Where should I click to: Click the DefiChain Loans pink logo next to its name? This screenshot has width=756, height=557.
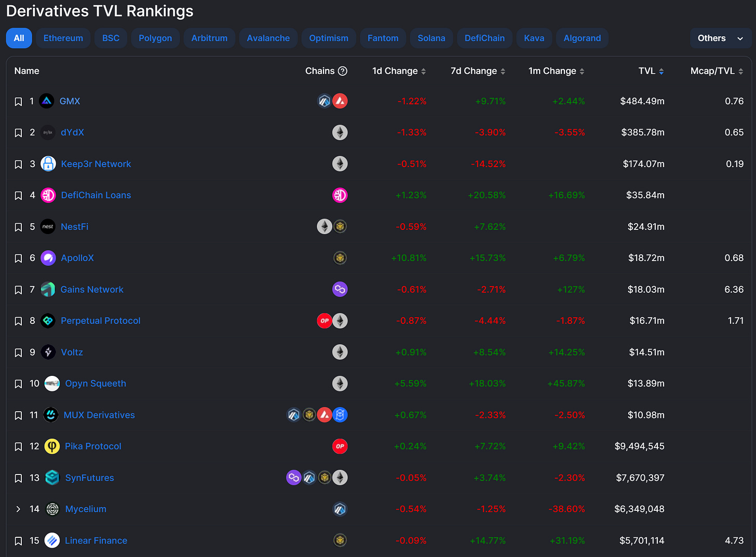(x=48, y=195)
